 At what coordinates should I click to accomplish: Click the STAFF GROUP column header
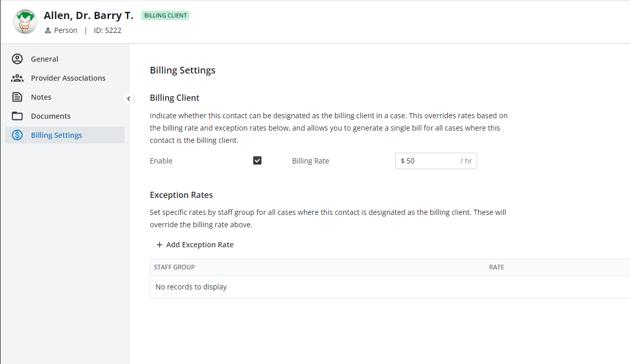[174, 267]
